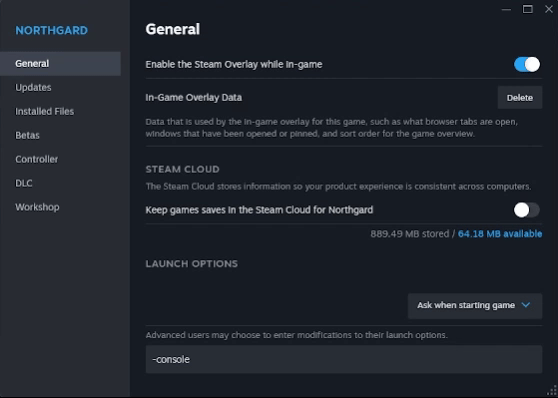Open the Updates settings section

pos(33,88)
